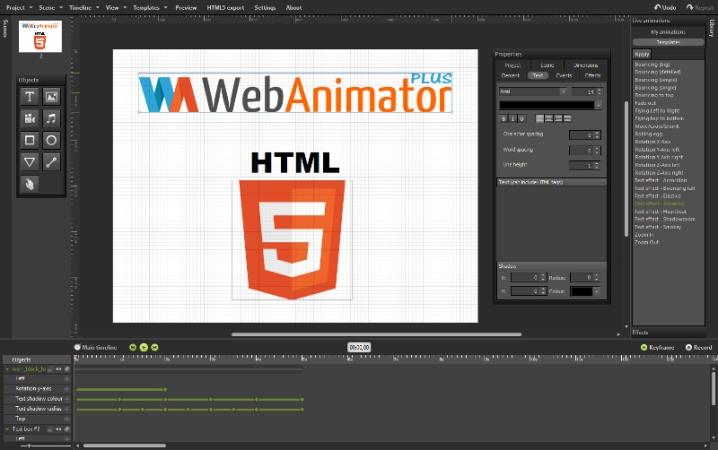Viewport: 718px width, 450px height.
Task: Open the shadow Colour swatch picker
Action: click(x=583, y=291)
